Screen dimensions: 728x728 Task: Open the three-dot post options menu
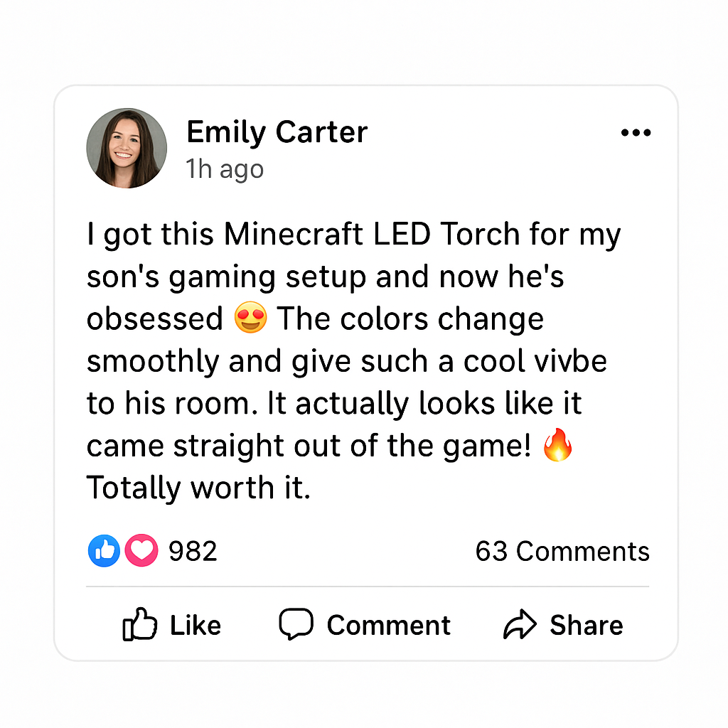click(x=636, y=133)
